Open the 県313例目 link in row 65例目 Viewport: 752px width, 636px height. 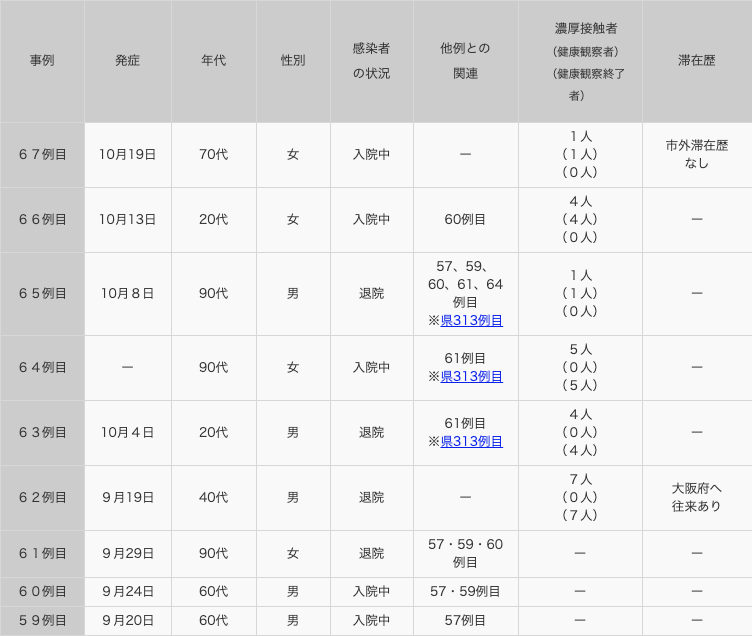pos(471,320)
